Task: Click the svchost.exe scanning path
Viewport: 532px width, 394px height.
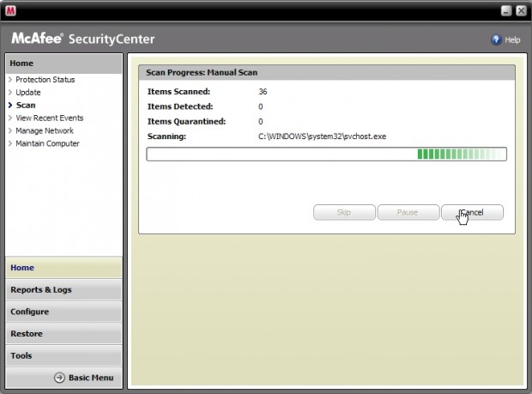Action: 322,136
